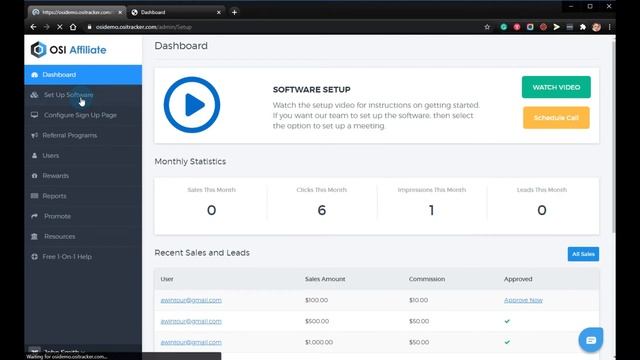Image resolution: width=640 pixels, height=360 pixels.
Task: Click the green circular browser extension icon
Action: click(x=504, y=27)
